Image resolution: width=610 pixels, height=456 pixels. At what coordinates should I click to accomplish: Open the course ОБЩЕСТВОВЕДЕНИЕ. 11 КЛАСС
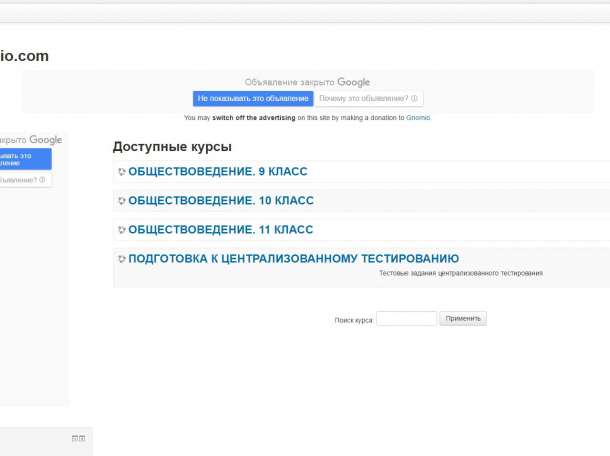coord(221,230)
